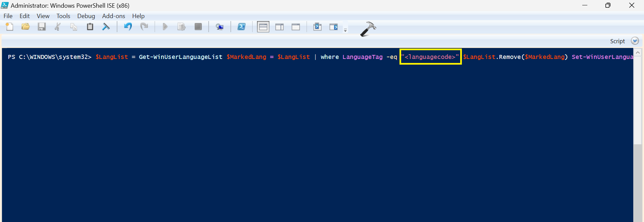Undo the last action

pos(128,27)
